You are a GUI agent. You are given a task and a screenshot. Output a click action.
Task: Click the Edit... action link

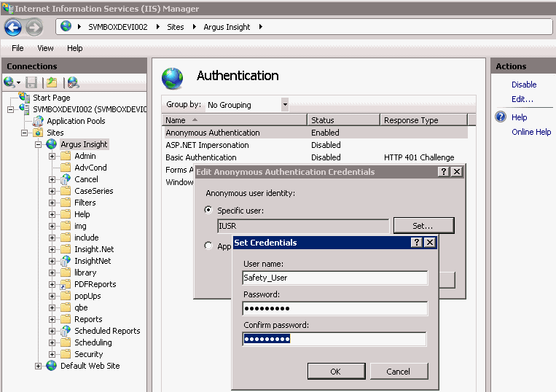point(522,99)
